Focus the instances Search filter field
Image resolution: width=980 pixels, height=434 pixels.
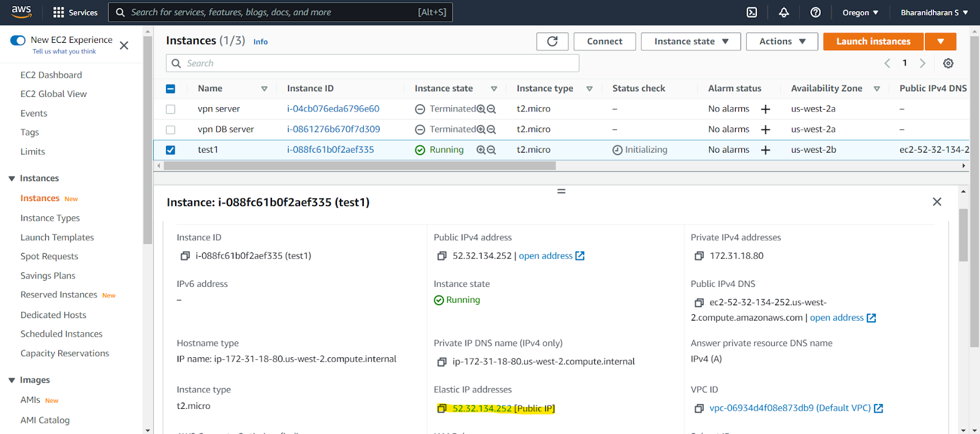(372, 63)
